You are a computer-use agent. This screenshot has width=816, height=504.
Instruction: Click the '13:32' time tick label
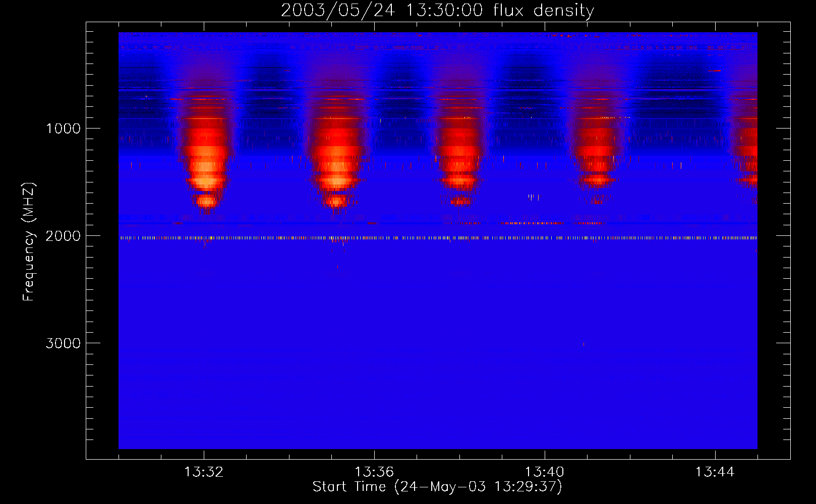204,472
